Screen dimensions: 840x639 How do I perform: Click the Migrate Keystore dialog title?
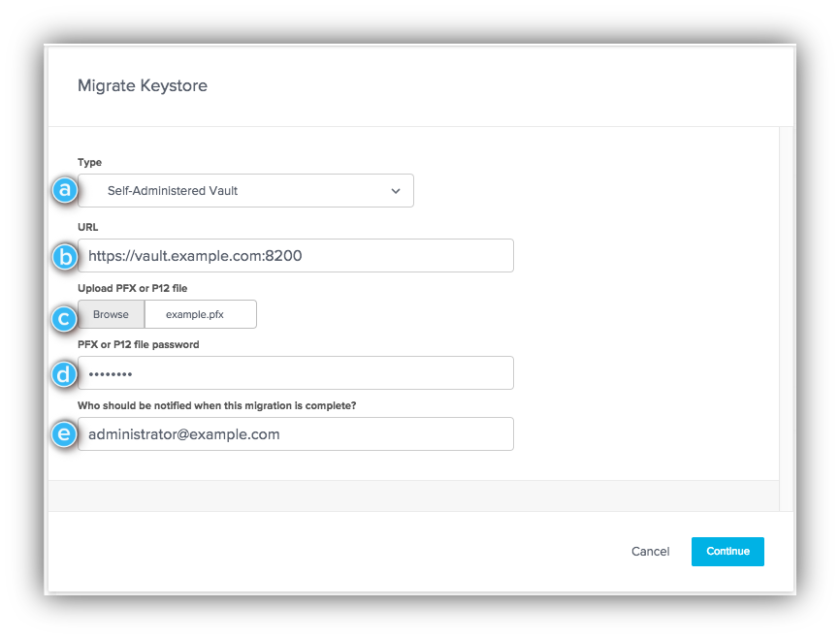(x=143, y=85)
